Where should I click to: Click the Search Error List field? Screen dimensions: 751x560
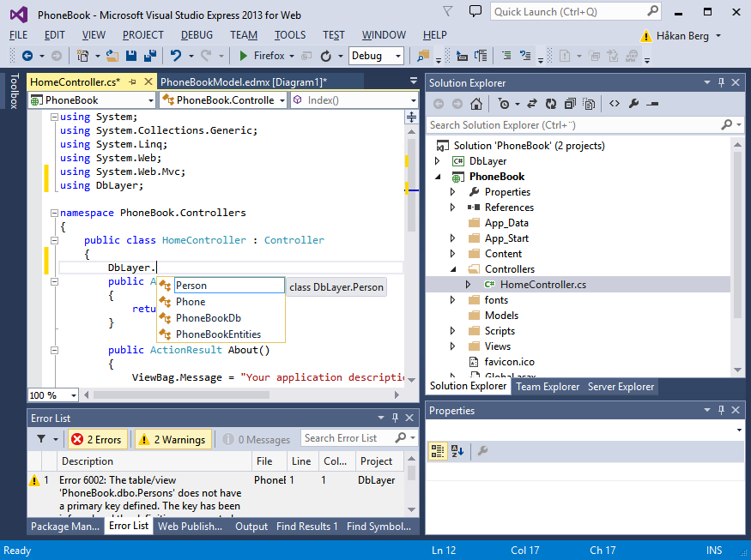pyautogui.click(x=358, y=438)
